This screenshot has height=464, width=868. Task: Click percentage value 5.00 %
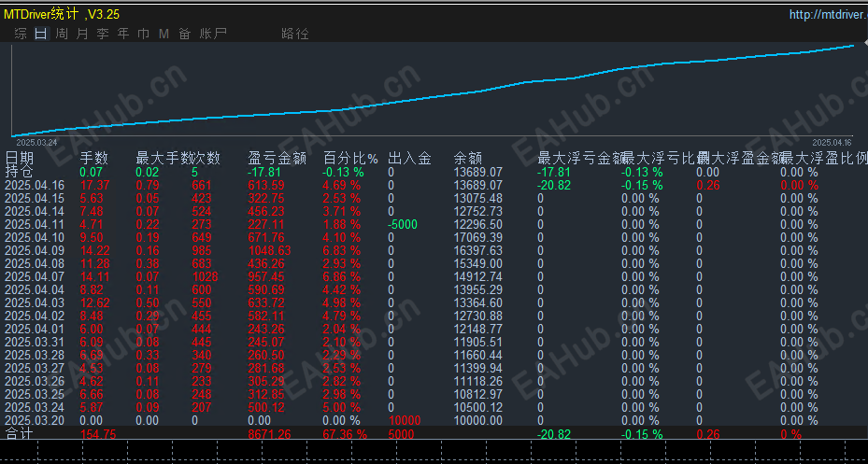click(x=342, y=408)
